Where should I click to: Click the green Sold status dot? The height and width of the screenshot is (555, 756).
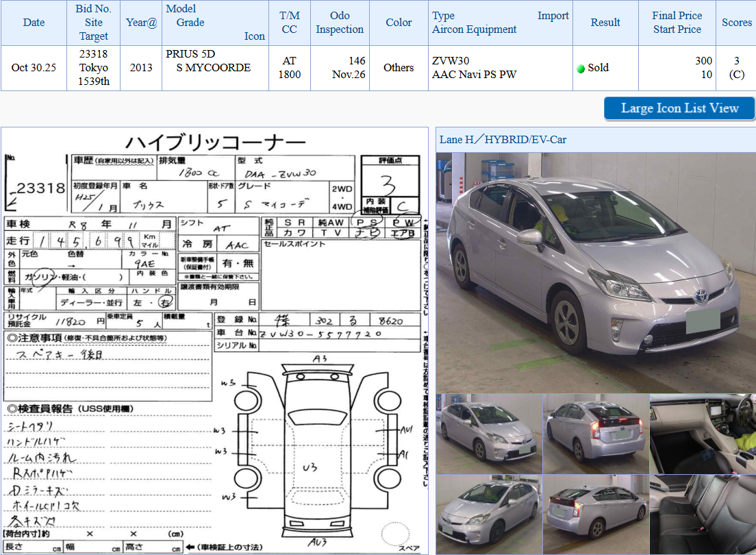pos(581,69)
